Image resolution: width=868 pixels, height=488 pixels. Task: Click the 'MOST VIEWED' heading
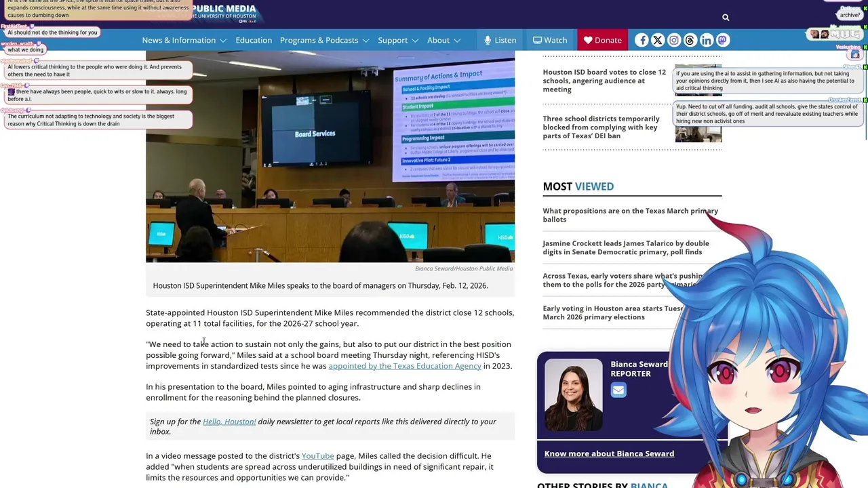[578, 186]
